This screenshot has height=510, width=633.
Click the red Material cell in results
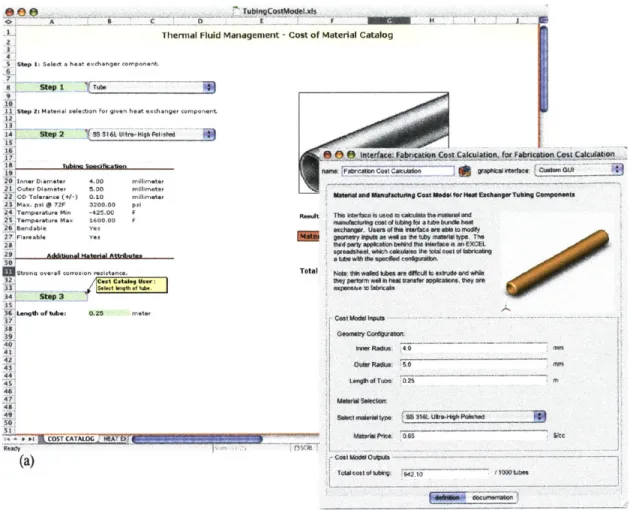point(309,236)
